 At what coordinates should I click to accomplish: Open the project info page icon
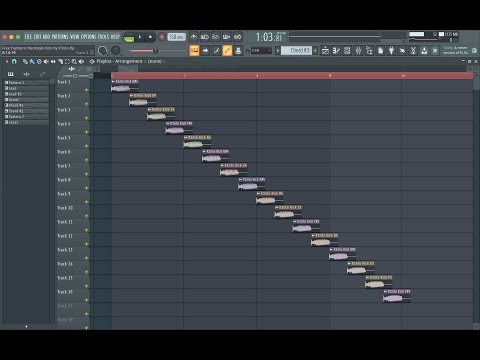tap(380, 51)
